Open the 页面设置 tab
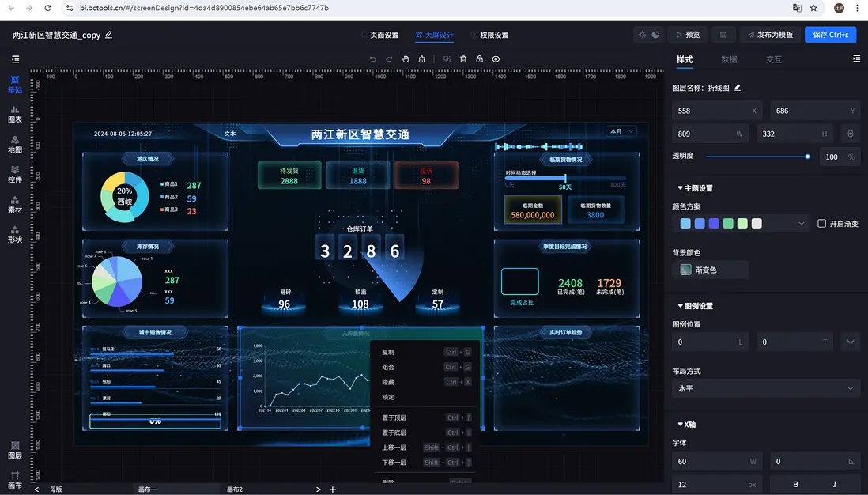 (x=379, y=35)
